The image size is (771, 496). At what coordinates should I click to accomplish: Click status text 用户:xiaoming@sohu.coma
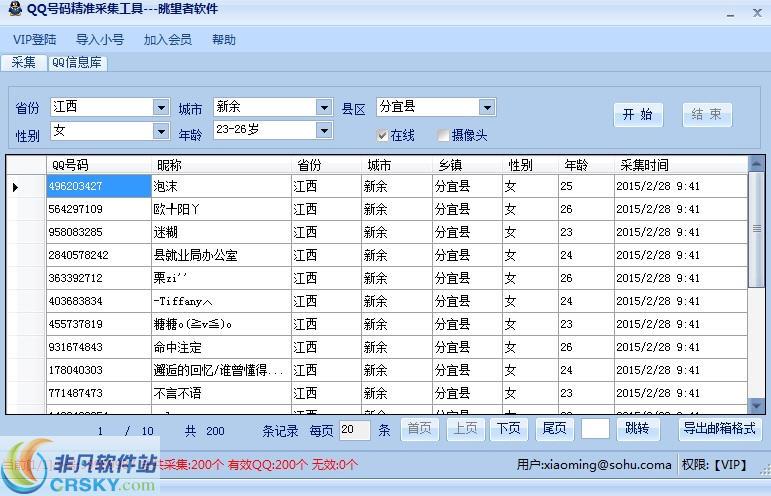click(593, 465)
